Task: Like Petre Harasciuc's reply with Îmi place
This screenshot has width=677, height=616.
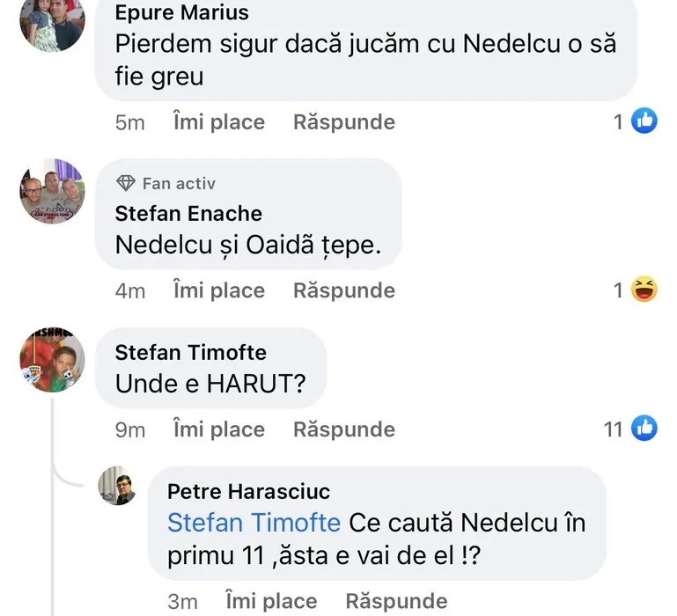Action: click(271, 601)
